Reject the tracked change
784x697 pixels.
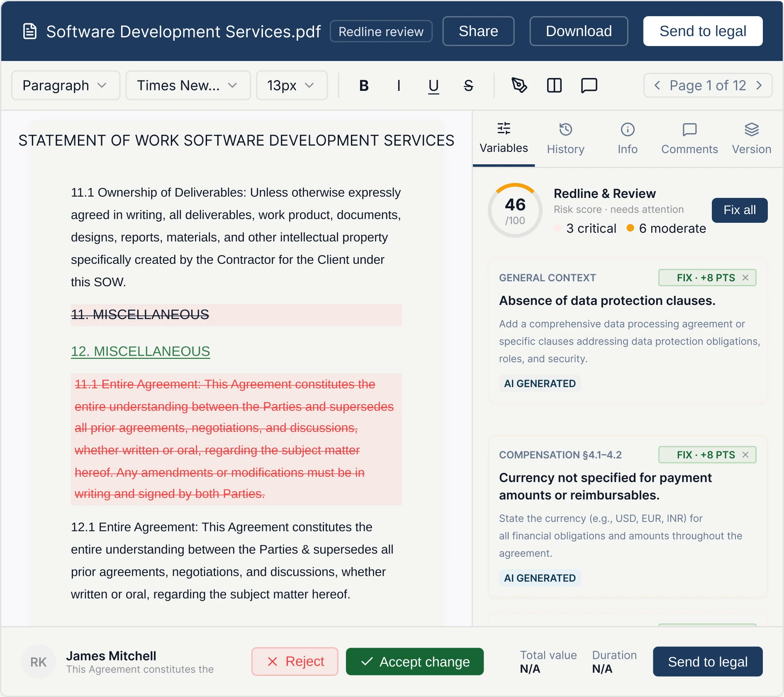click(x=295, y=661)
